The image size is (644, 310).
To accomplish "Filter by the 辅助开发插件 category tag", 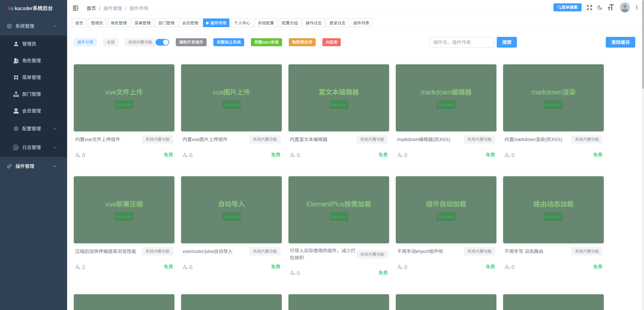I will [x=191, y=42].
